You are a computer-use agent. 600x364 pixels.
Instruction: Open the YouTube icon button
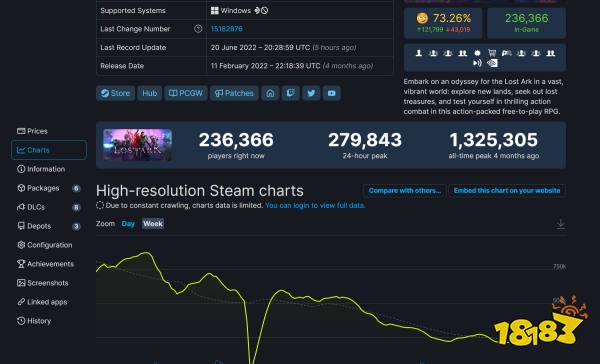click(x=331, y=93)
